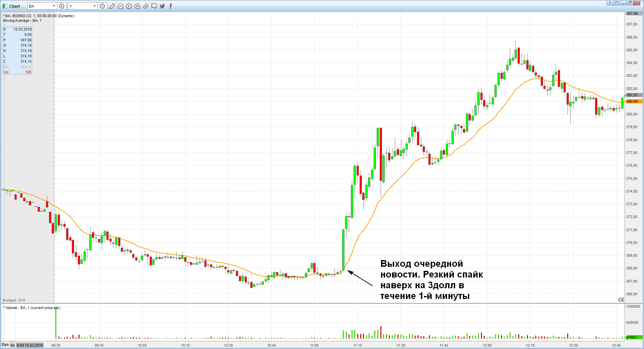Toggle the scale lock icon beside Dyn

(12, 345)
